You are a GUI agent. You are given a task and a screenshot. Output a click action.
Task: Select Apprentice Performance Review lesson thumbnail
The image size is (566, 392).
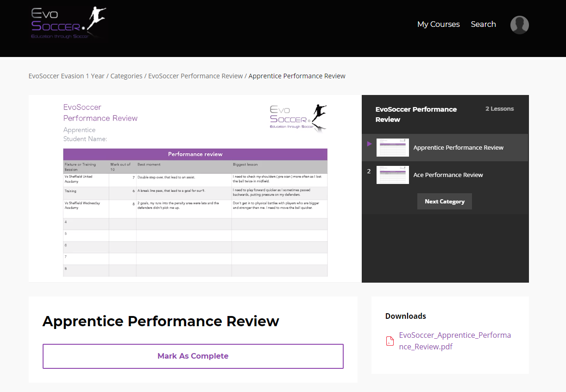[393, 147]
